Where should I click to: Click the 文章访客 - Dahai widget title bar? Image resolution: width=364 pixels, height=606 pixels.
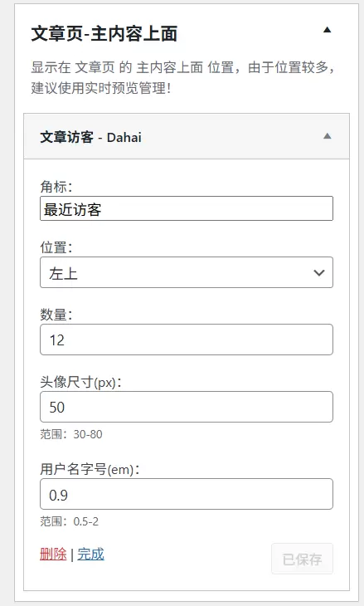click(187, 136)
